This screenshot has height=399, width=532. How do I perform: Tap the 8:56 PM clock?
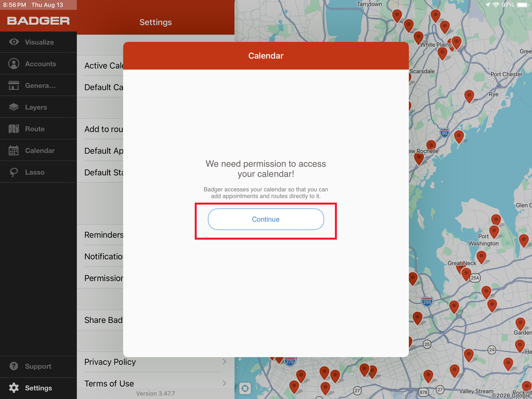tap(14, 5)
